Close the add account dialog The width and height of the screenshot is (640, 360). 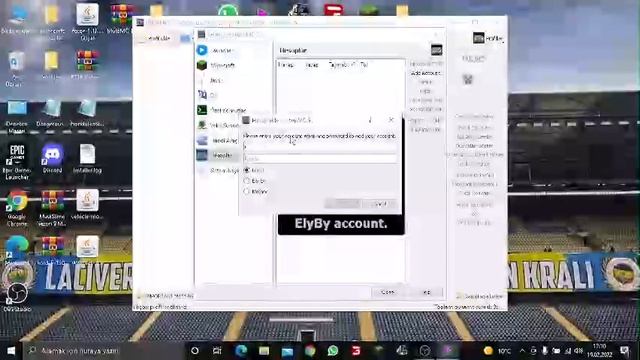[x=391, y=120]
